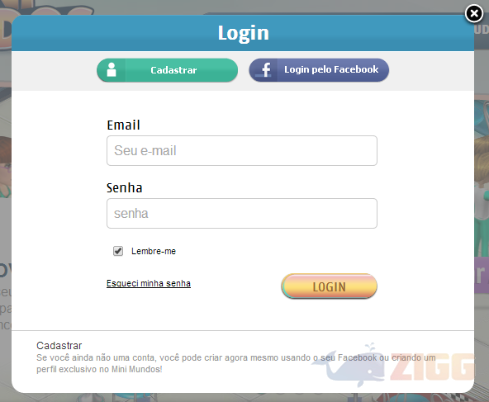This screenshot has height=402, width=489.
Task: Open registration via the green Cadastrar button
Action: click(x=167, y=70)
